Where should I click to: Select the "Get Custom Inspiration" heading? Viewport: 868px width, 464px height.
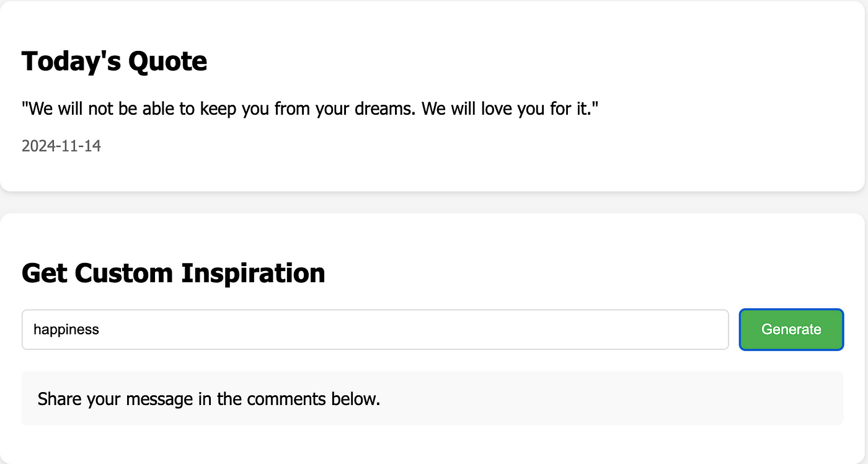pos(173,274)
